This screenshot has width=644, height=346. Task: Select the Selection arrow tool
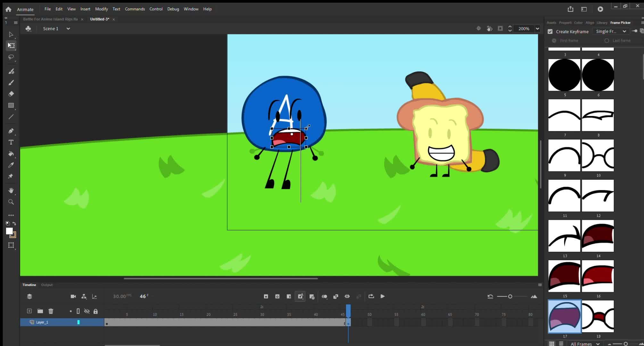[11, 34]
